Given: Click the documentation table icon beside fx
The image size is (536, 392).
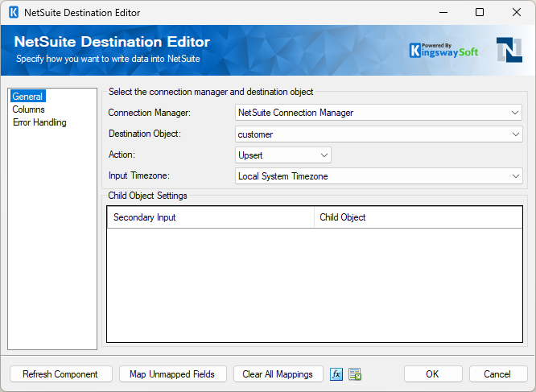Looking at the screenshot, I should [355, 374].
